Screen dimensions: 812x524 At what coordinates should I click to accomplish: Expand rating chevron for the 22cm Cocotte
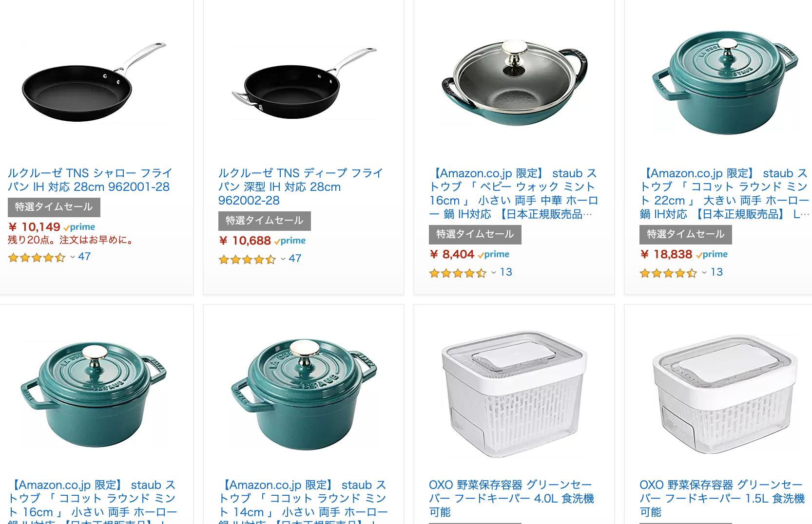click(x=704, y=273)
